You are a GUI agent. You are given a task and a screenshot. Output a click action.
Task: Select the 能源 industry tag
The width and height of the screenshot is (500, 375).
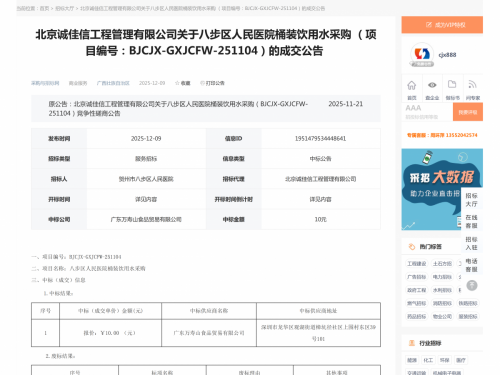point(412,360)
